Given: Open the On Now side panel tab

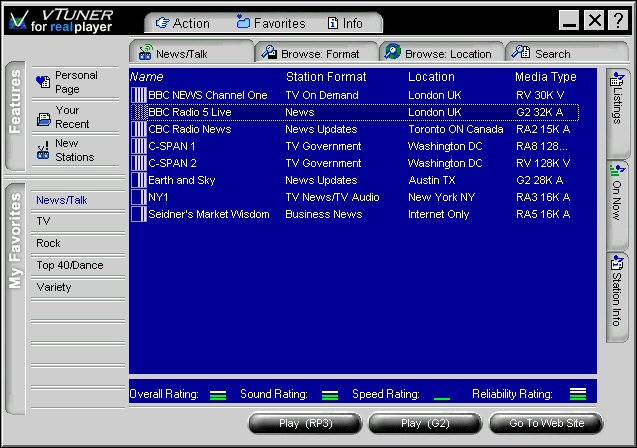Looking at the screenshot, I should click(x=617, y=205).
